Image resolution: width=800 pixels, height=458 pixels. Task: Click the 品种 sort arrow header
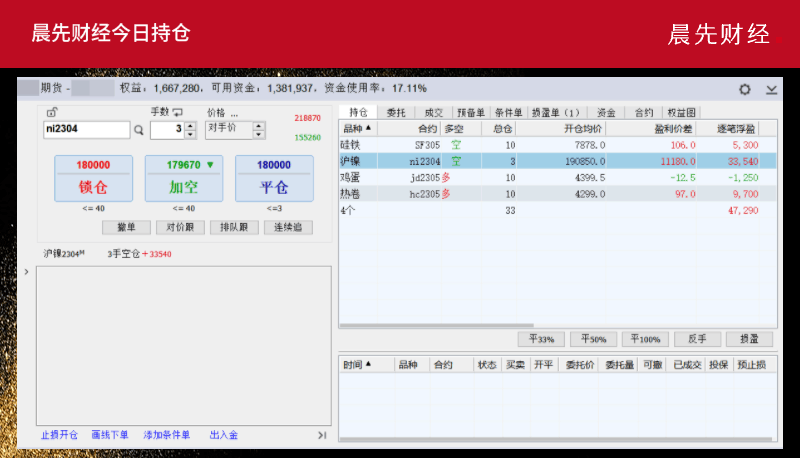357,129
